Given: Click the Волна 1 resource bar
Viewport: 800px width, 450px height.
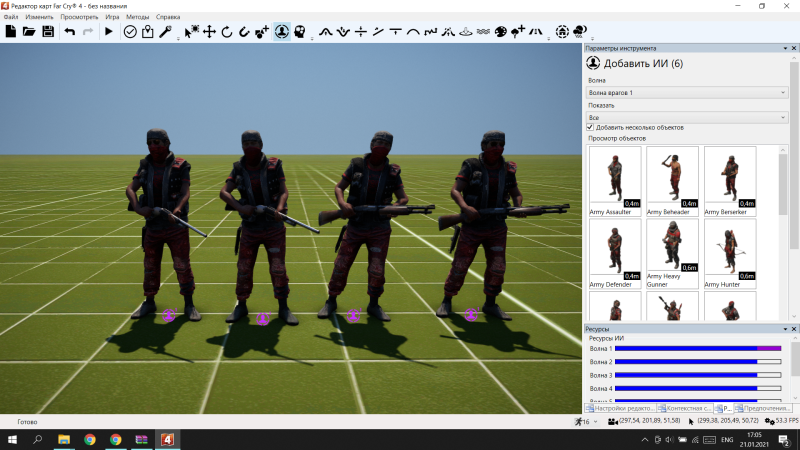Looking at the screenshot, I should click(x=698, y=348).
